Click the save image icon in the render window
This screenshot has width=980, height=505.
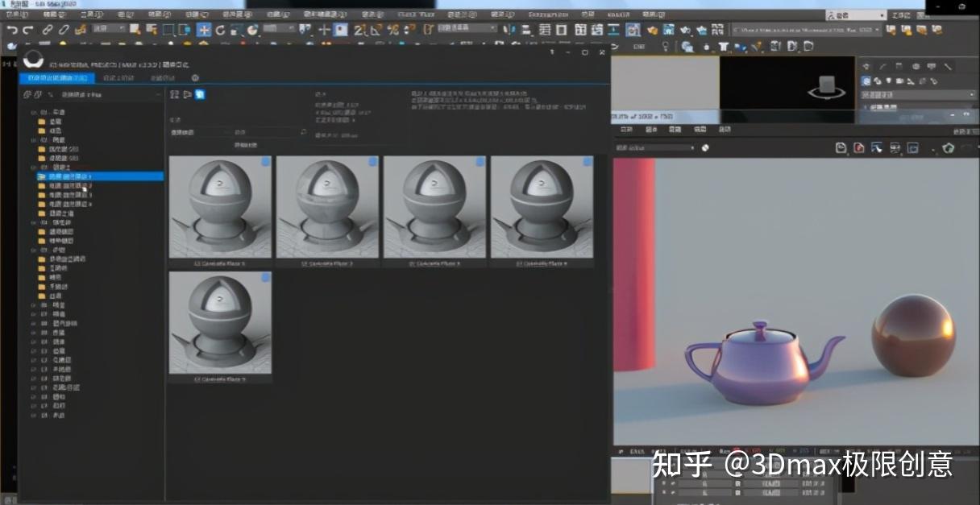pos(841,149)
